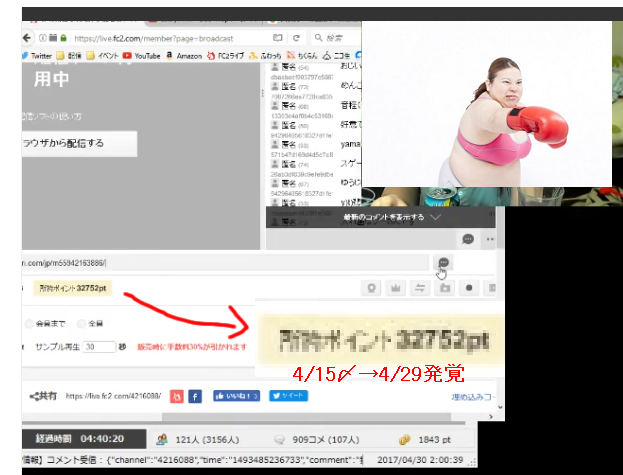Click the boxing woman image overlay
623x475 pixels.
coord(487,104)
